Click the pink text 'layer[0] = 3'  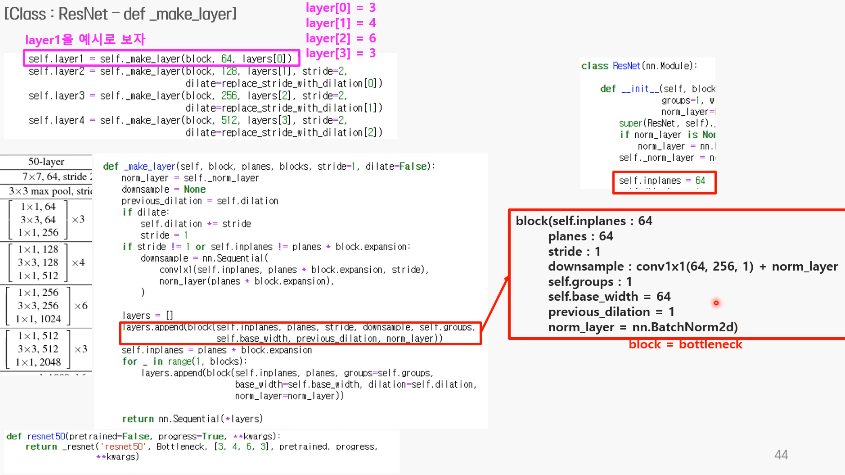coord(341,8)
